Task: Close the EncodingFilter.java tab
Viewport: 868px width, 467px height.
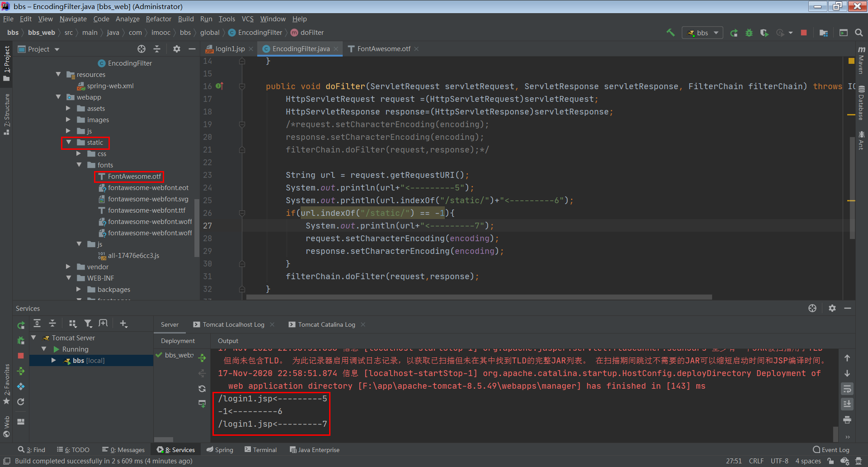Action: (x=336, y=49)
